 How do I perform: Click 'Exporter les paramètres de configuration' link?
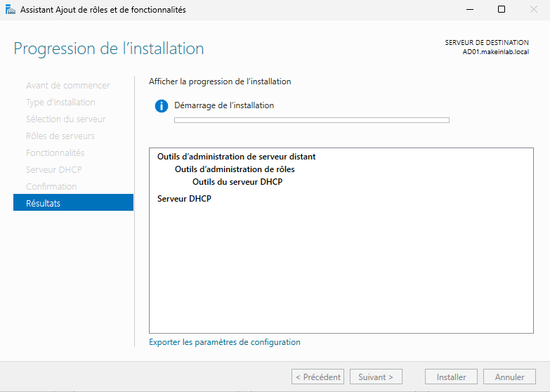pos(225,342)
